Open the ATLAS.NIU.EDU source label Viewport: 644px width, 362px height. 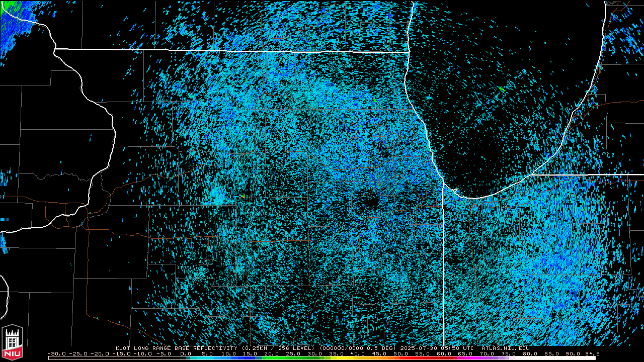(x=506, y=348)
